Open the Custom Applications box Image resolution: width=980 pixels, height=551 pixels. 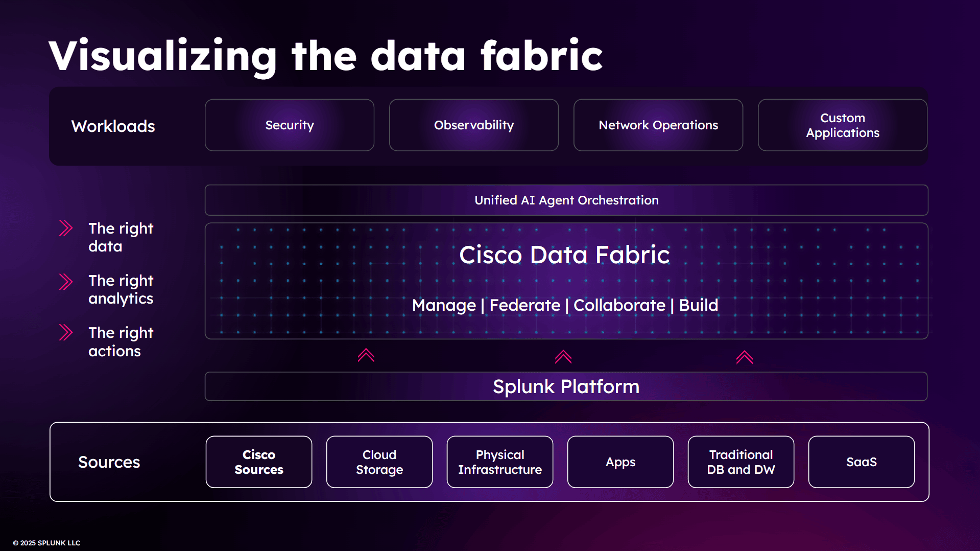pos(843,125)
